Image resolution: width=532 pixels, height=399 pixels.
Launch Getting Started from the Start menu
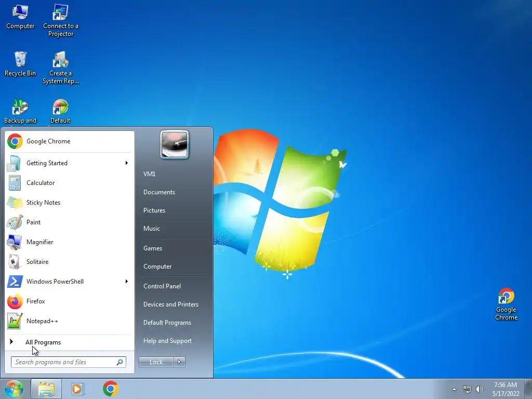click(69, 163)
